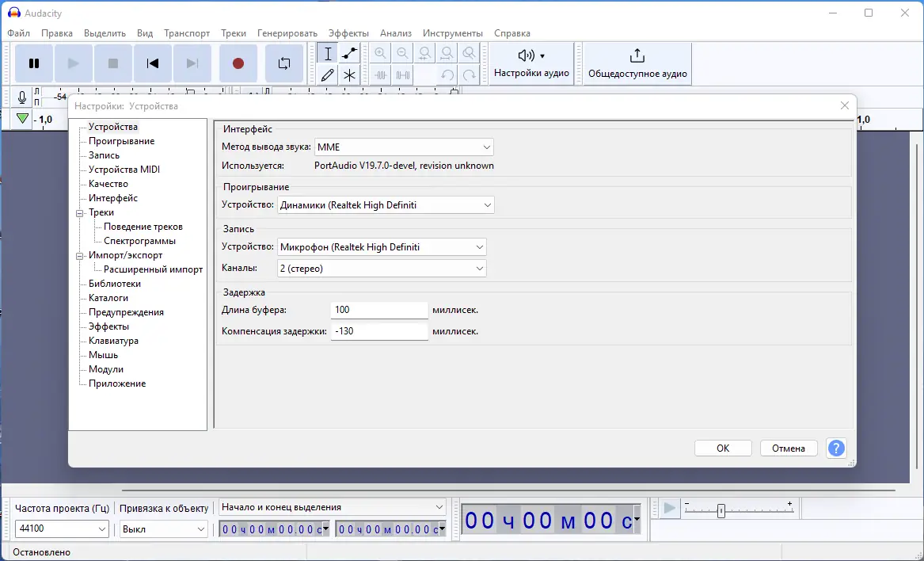Select the Multi-tool asterisk icon

pyautogui.click(x=349, y=75)
